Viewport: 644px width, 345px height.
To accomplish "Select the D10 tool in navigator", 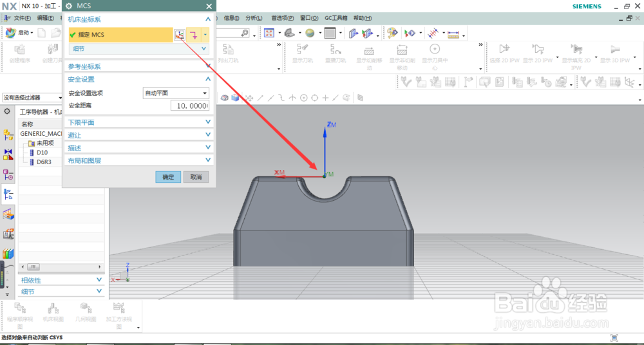I will click(42, 153).
